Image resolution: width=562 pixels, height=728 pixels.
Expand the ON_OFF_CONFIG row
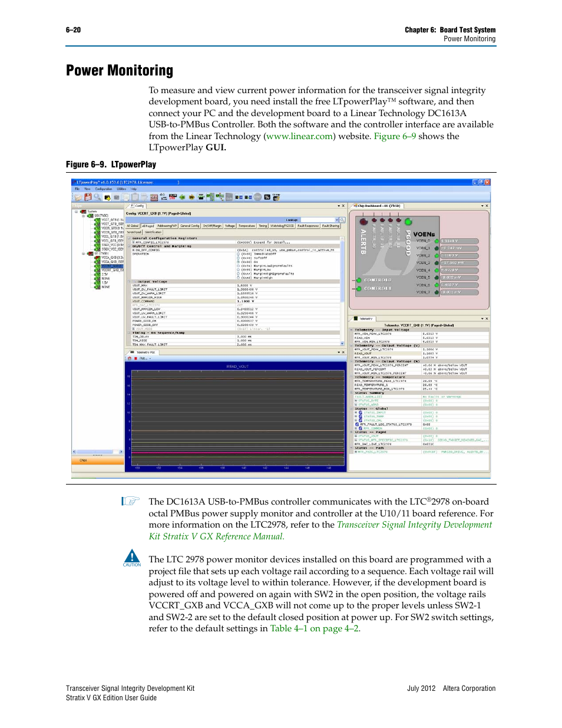pyautogui.click(x=134, y=250)
